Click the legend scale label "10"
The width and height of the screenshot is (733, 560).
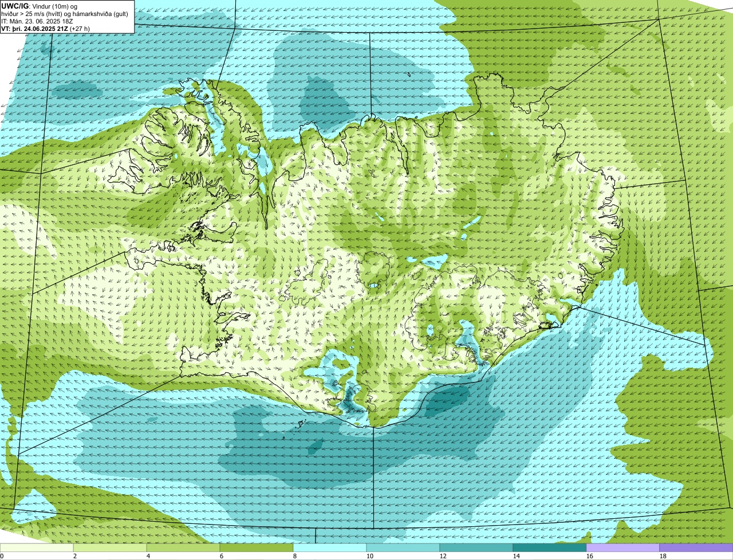[370, 556]
